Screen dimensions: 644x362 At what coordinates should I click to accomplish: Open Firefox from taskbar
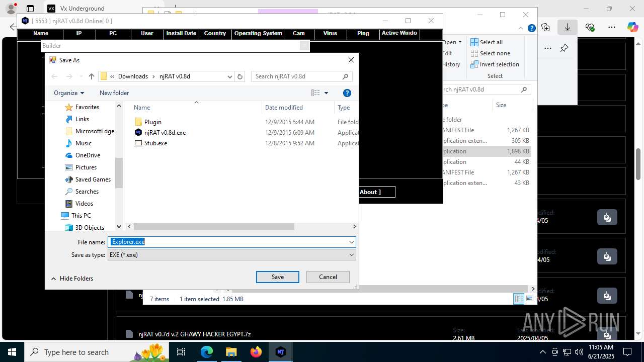pyautogui.click(x=256, y=352)
